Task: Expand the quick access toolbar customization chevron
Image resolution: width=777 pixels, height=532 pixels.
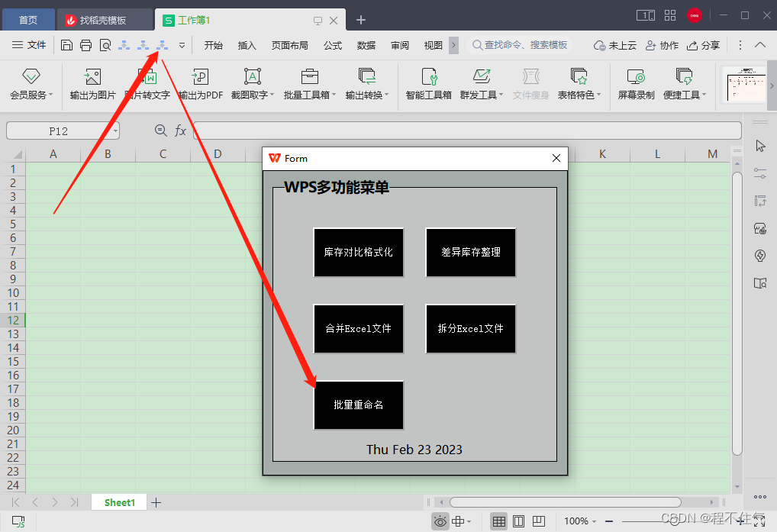Action: [x=181, y=45]
